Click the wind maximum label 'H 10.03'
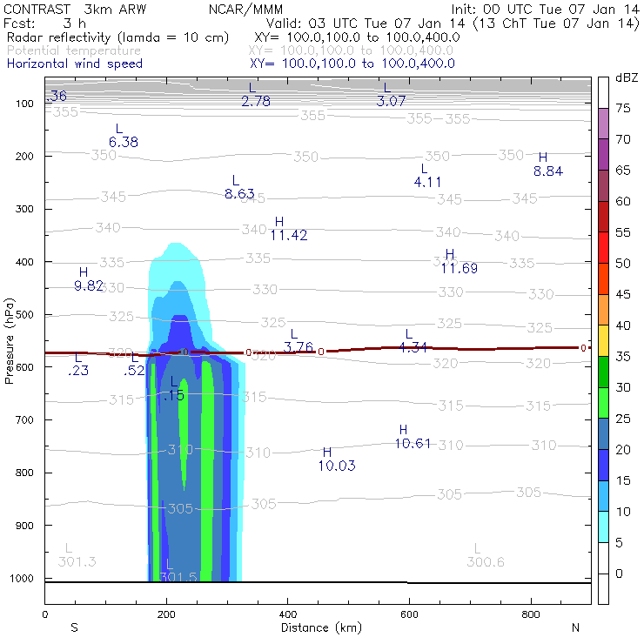Screen dimensions: 644x644 [337, 459]
